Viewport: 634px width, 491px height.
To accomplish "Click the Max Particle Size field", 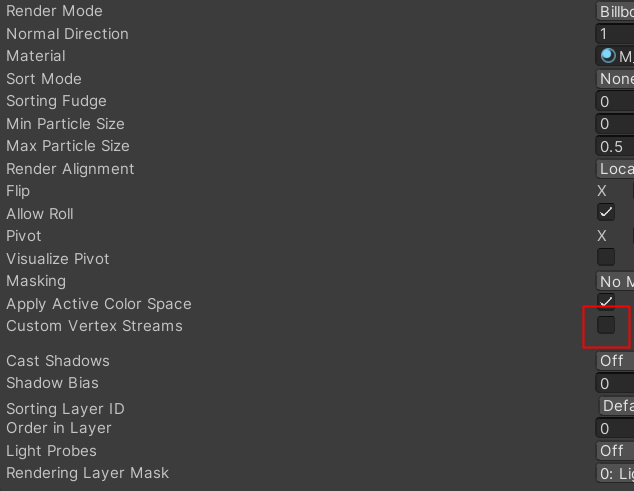I will point(615,146).
